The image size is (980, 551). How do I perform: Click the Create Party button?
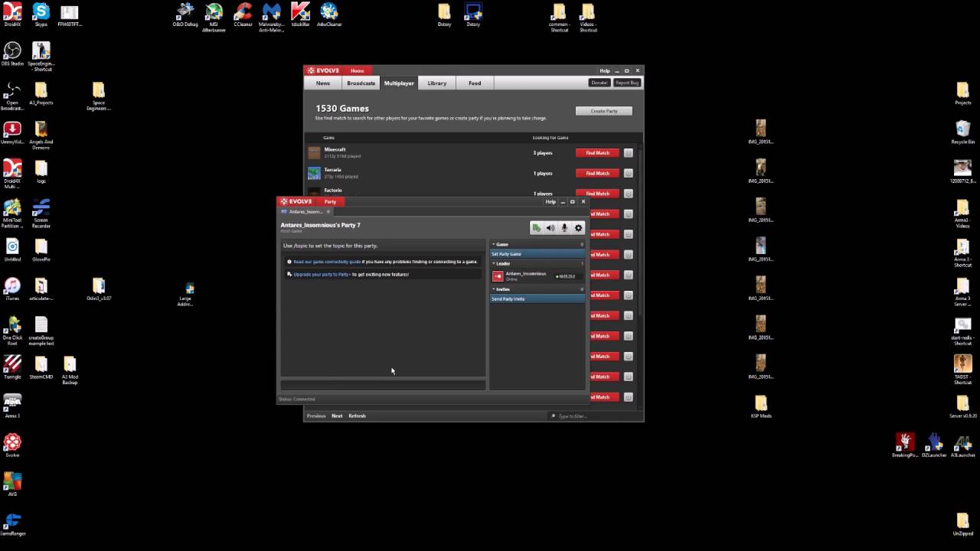pyautogui.click(x=604, y=111)
